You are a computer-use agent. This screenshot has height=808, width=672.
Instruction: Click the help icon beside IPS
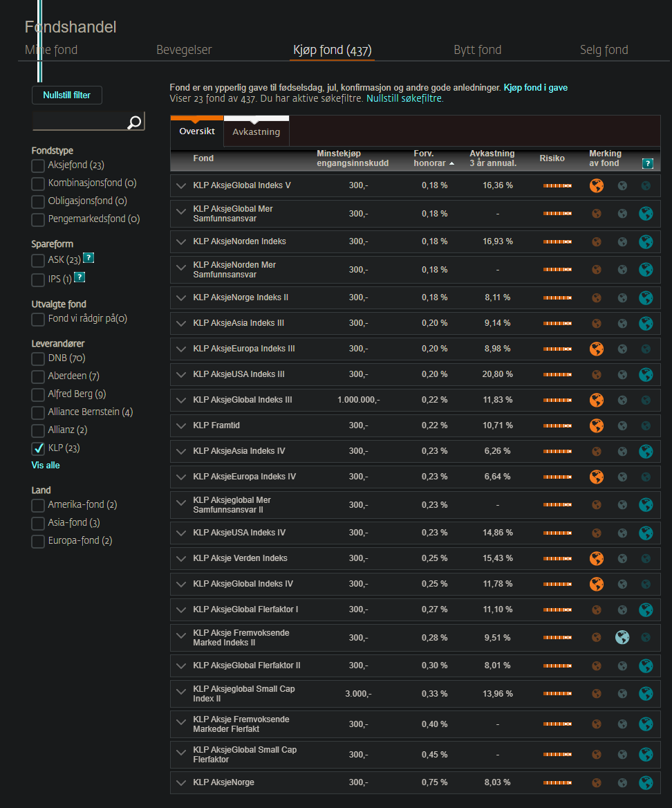point(80,277)
